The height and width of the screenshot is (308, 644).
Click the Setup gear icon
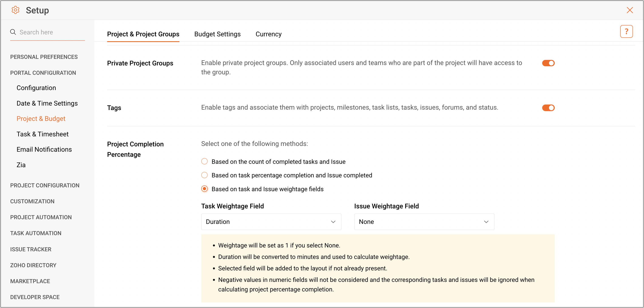point(16,10)
